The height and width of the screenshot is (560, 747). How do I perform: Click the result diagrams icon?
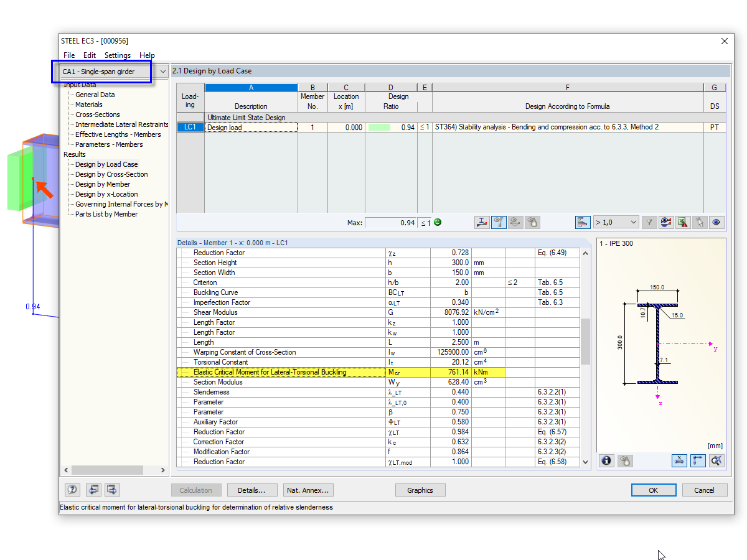[x=666, y=222]
